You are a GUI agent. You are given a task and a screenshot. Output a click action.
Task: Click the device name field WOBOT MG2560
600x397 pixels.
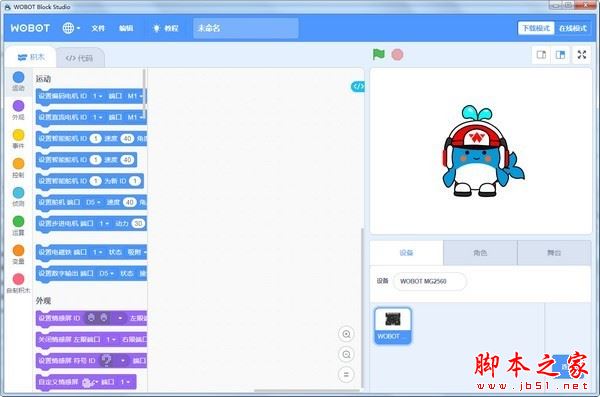coord(430,281)
